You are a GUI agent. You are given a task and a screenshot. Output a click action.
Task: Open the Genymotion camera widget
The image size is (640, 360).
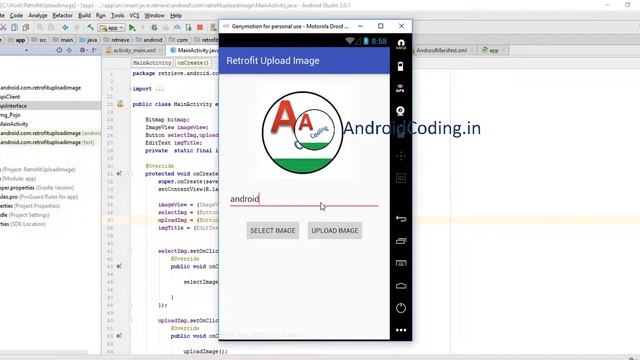(400, 111)
